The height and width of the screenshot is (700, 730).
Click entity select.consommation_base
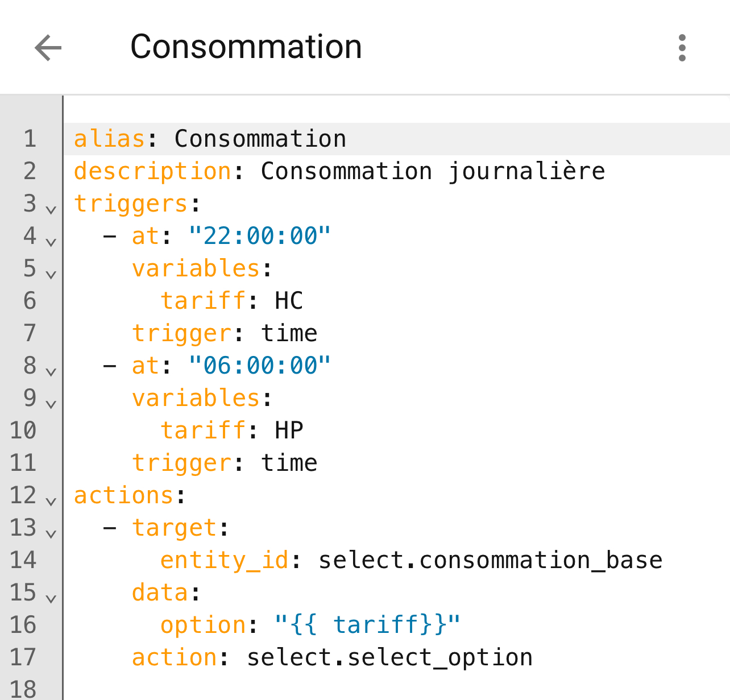tap(490, 560)
